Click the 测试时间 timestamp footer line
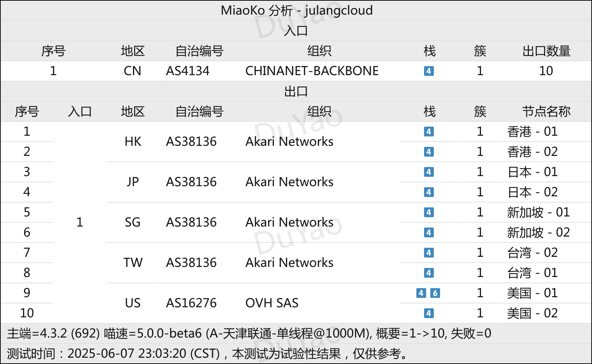This screenshot has height=364, width=592. pos(208,354)
